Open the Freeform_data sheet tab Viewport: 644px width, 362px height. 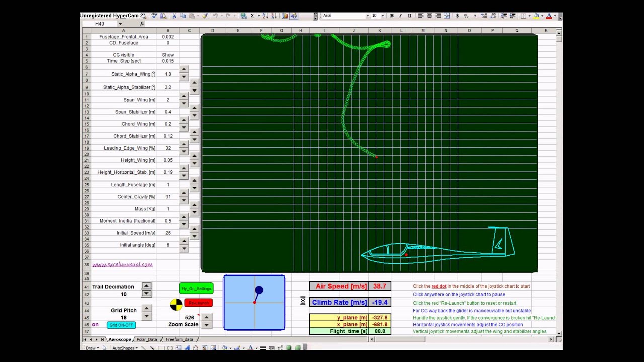[180, 339]
